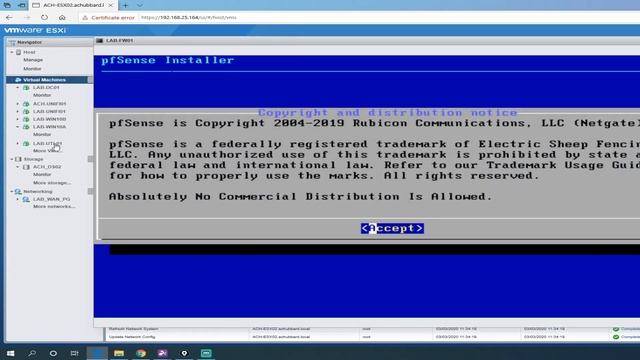This screenshot has width=640, height=360.
Task: Open Windows taskbar search
Action: pyautogui.click(x=32, y=353)
